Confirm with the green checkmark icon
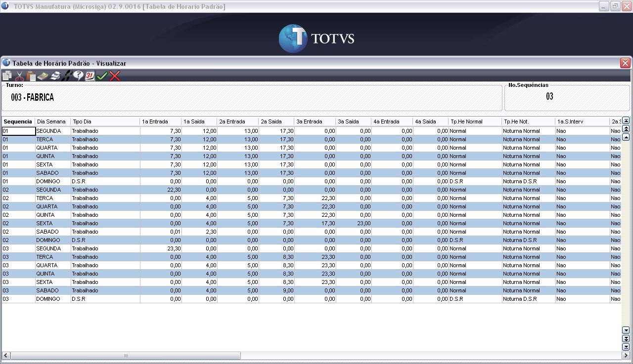This screenshot has width=633, height=364. [x=102, y=76]
